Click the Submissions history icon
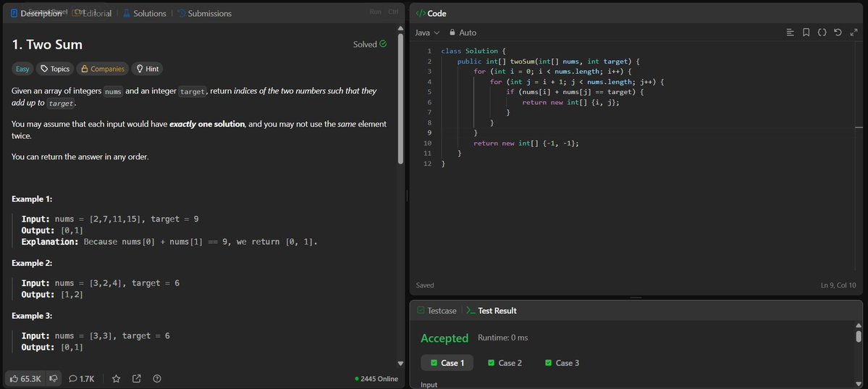The height and width of the screenshot is (389, 868). coord(181,13)
